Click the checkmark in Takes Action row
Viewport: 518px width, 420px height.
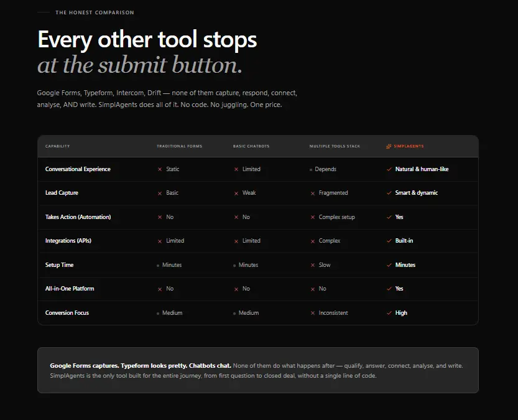[389, 217]
